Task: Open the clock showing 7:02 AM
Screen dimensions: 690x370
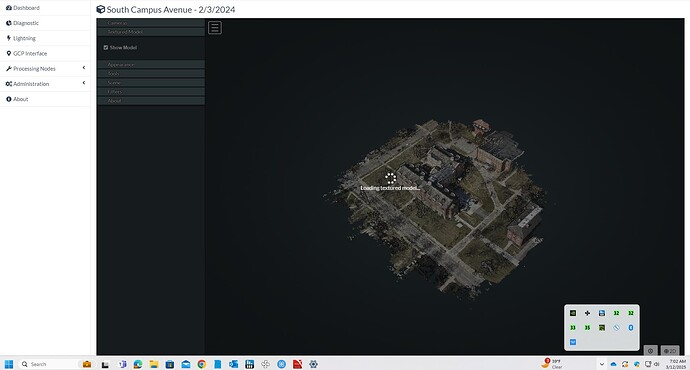Action: point(676,364)
